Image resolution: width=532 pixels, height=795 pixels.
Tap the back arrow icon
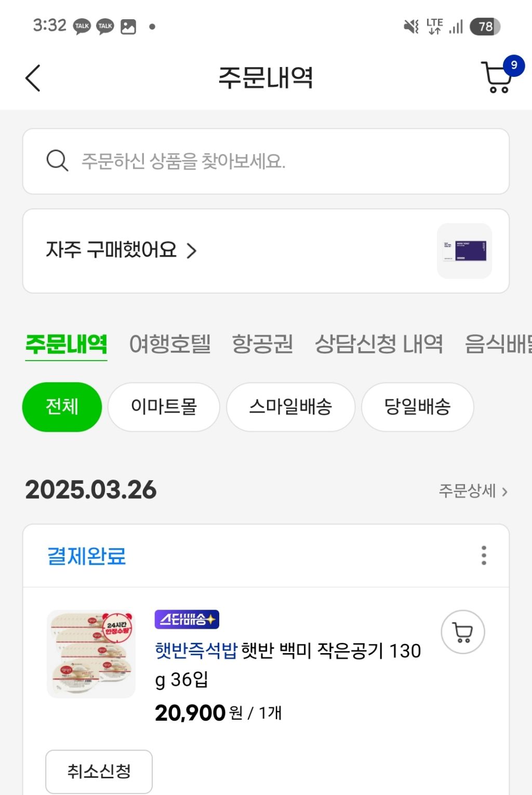tap(33, 78)
